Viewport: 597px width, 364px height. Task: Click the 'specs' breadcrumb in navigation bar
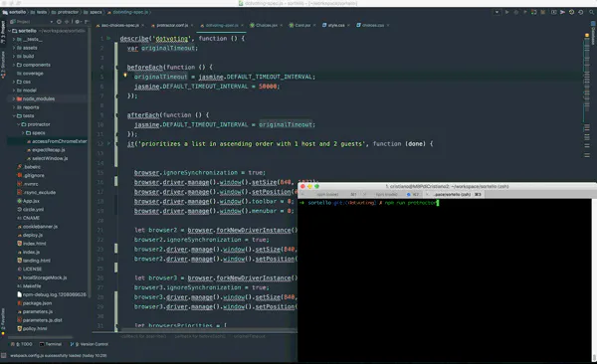[x=93, y=12]
